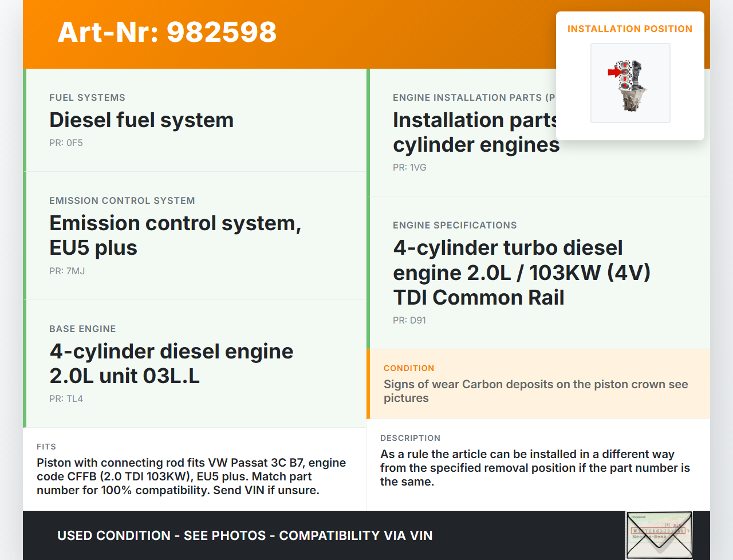The width and height of the screenshot is (733, 560).
Task: Open the 4-cylinder diesel engine 2.0L unit entry
Action: click(171, 364)
